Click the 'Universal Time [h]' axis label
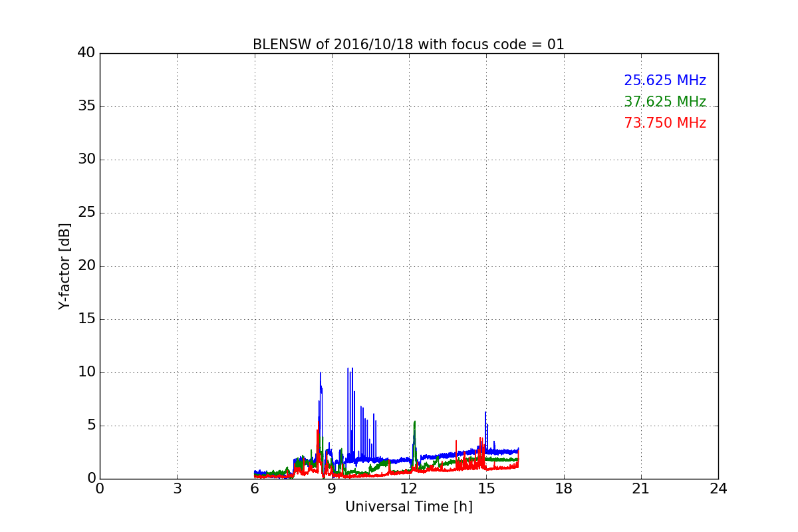798x532 pixels. pyautogui.click(x=409, y=507)
